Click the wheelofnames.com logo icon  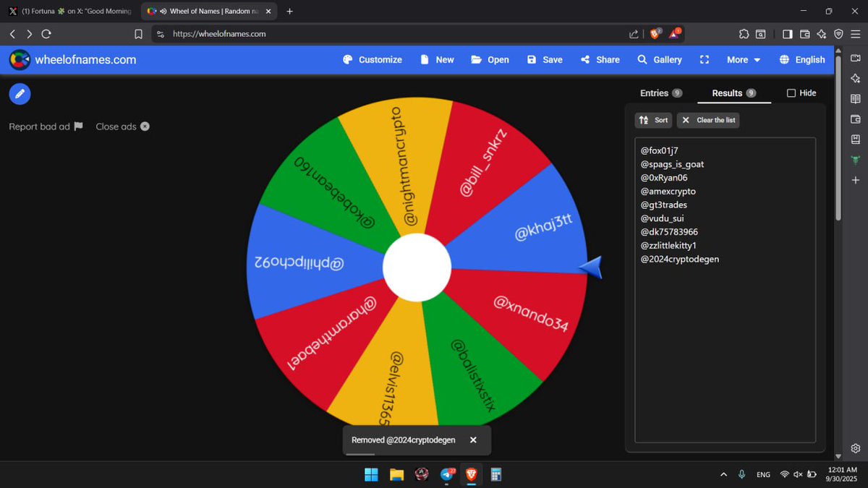(20, 60)
